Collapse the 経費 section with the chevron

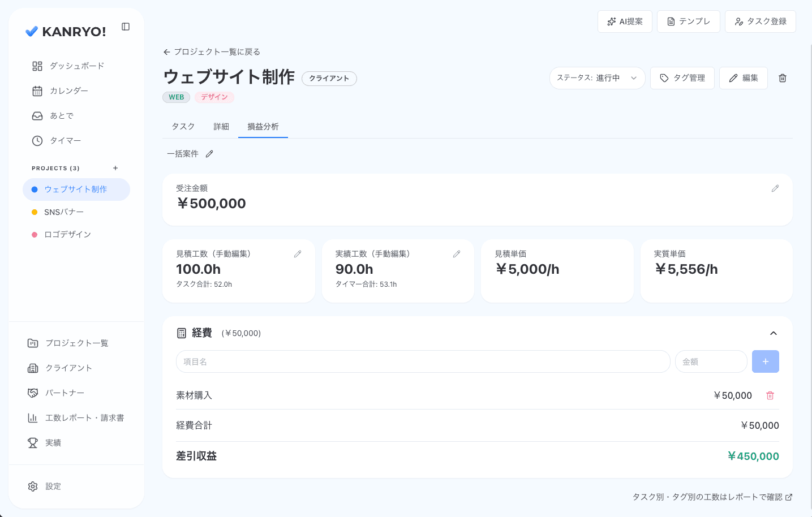pyautogui.click(x=774, y=333)
